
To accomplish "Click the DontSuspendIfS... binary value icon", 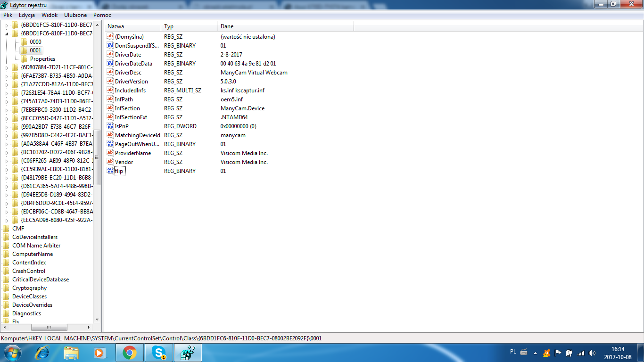I will pyautogui.click(x=110, y=46).
